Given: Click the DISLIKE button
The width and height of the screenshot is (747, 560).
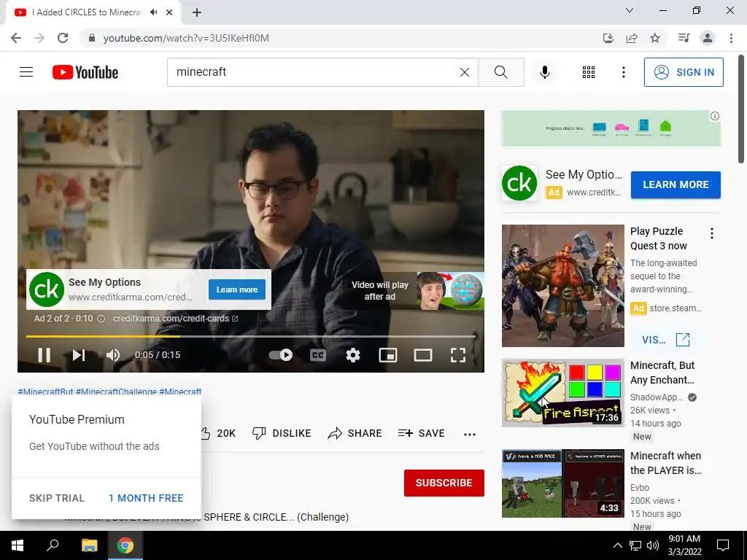Looking at the screenshot, I should point(282,433).
